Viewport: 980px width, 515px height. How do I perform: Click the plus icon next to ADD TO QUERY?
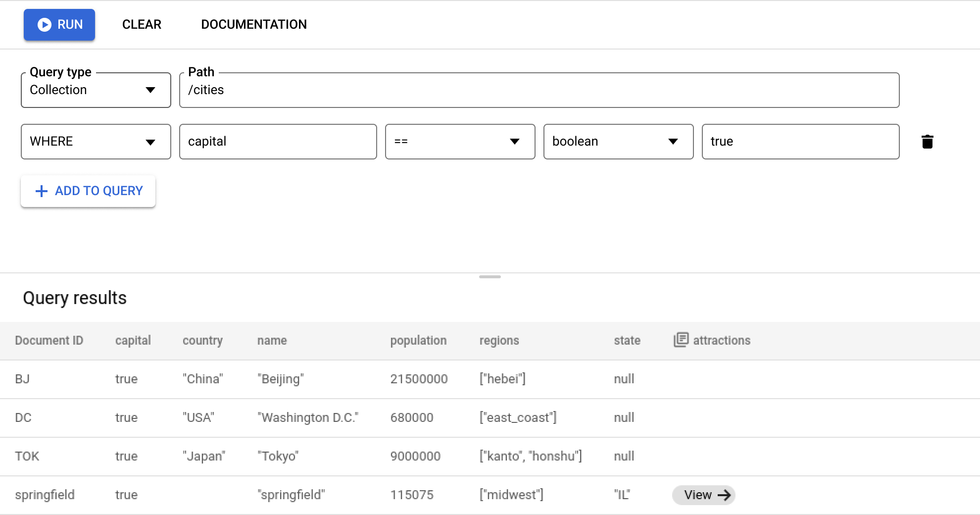tap(41, 191)
